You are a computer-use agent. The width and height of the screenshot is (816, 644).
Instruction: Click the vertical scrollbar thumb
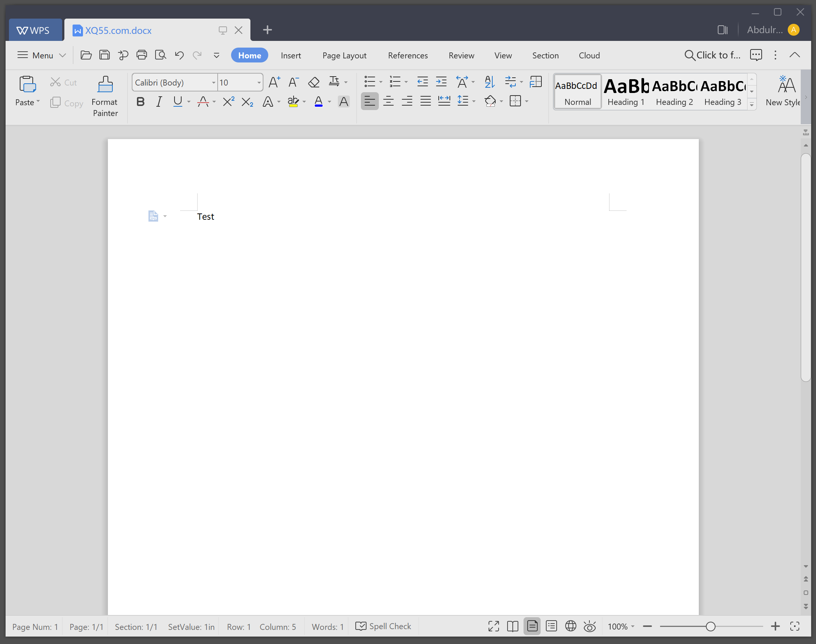806,267
